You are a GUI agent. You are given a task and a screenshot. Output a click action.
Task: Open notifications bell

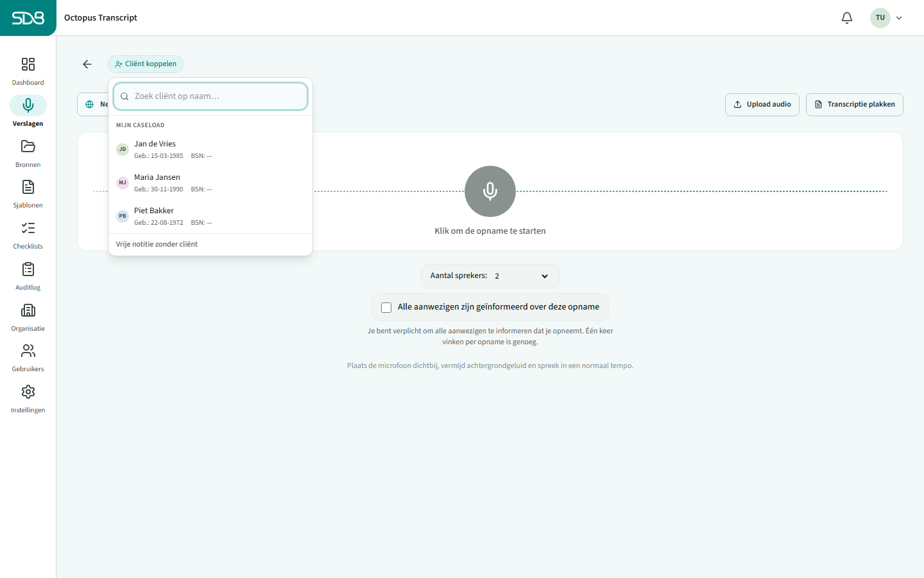(847, 18)
